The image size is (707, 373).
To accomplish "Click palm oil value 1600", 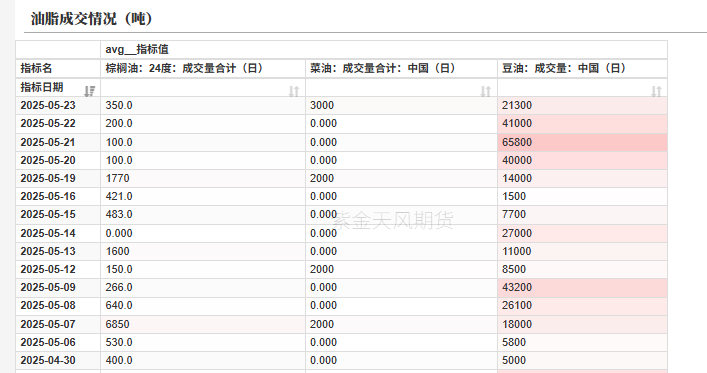I will point(117,252).
